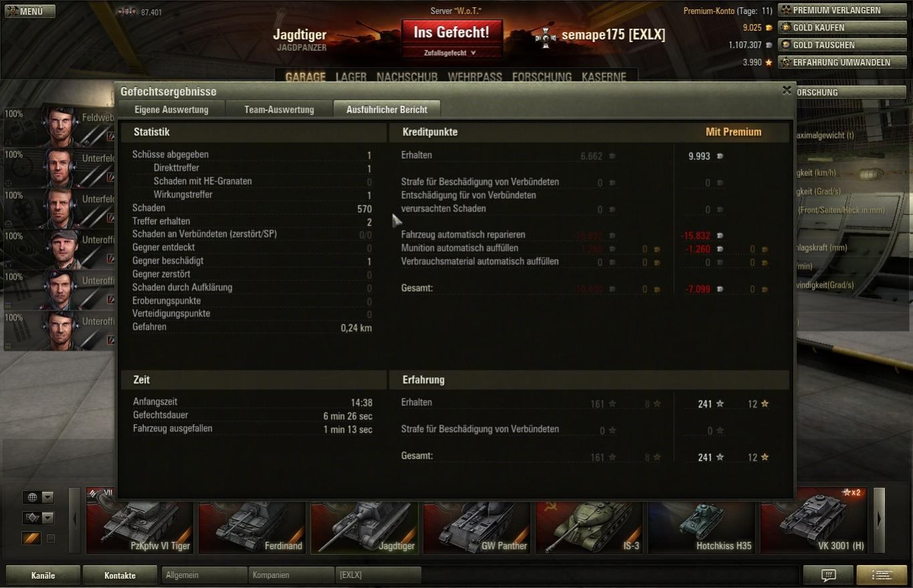Select Feldwebel commander crew portrait
The height and width of the screenshot is (588, 913).
click(60, 126)
